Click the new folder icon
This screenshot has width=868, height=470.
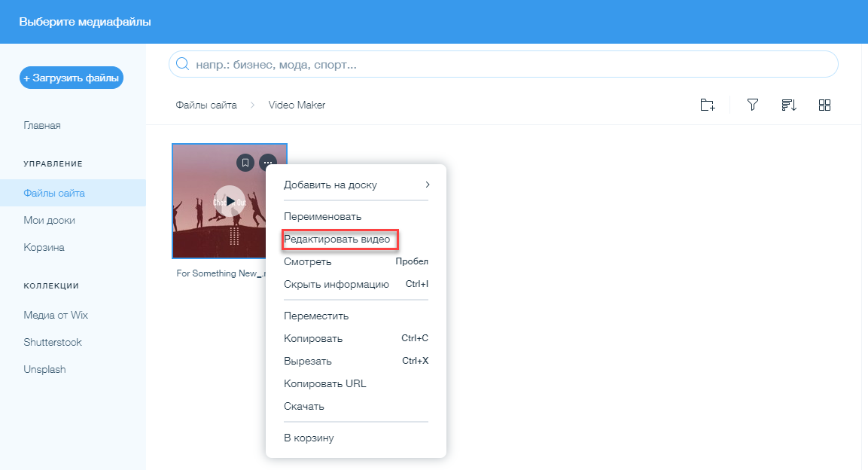point(707,105)
